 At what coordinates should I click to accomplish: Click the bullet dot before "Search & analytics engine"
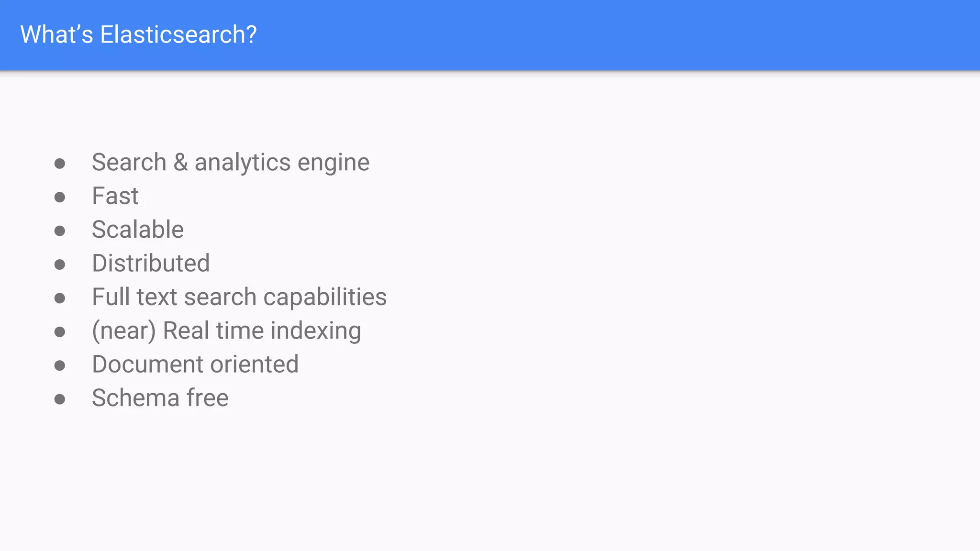60,164
